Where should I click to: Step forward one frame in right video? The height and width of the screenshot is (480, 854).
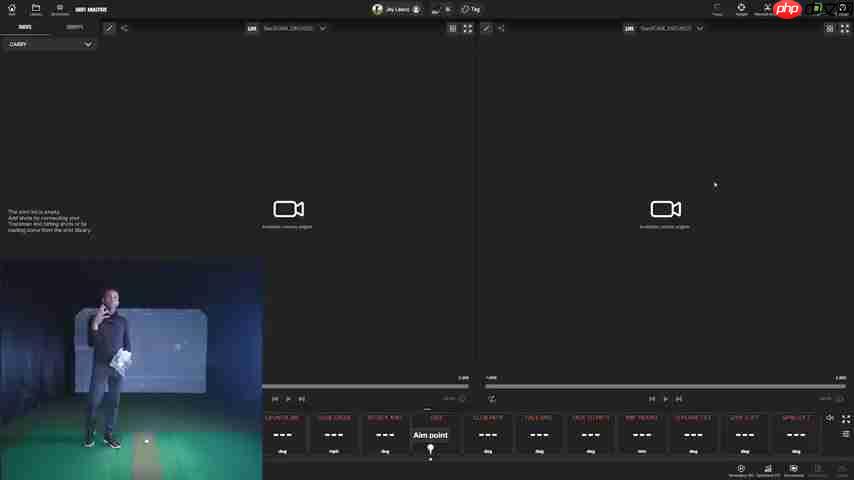(x=679, y=399)
